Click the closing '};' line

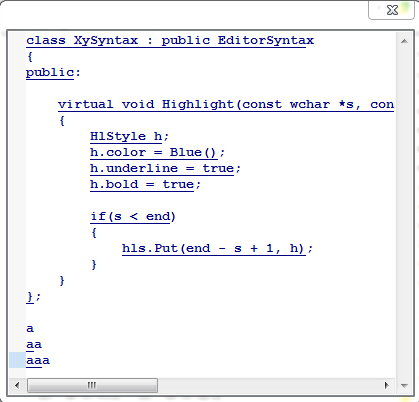(x=33, y=297)
